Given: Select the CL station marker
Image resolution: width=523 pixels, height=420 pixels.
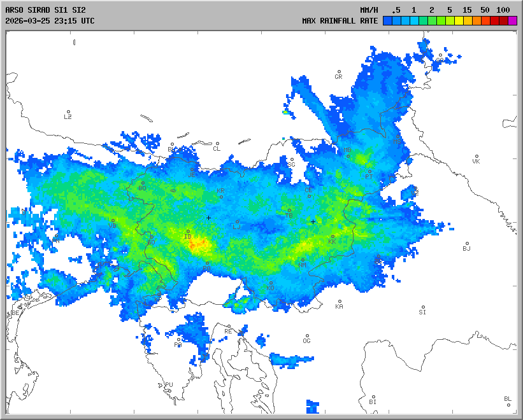Looking at the screenshot, I should [217, 144].
